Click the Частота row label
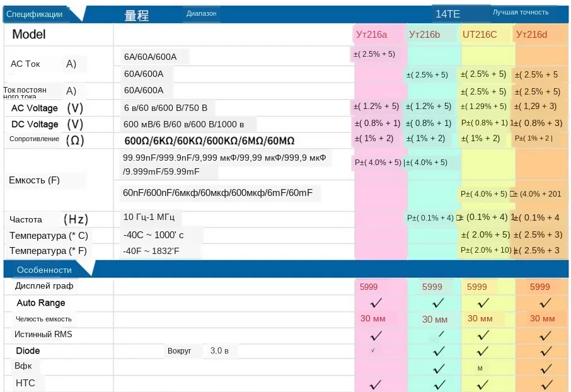This screenshot has width=571, height=392. [25, 220]
